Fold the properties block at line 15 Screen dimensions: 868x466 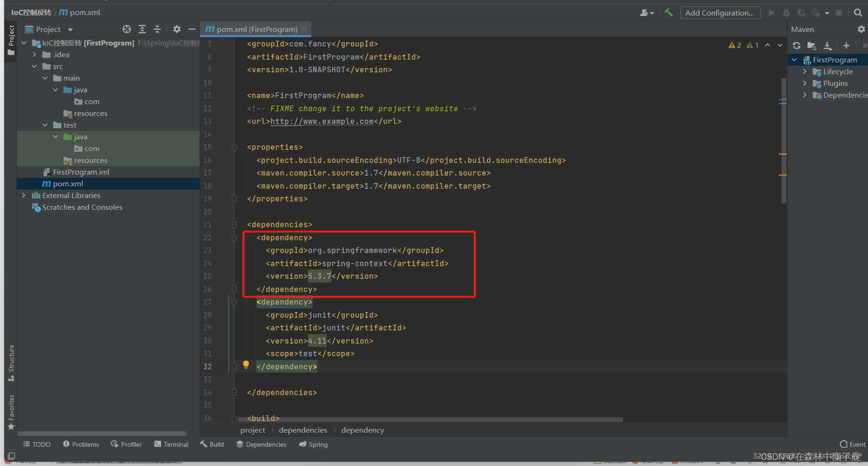click(x=234, y=147)
